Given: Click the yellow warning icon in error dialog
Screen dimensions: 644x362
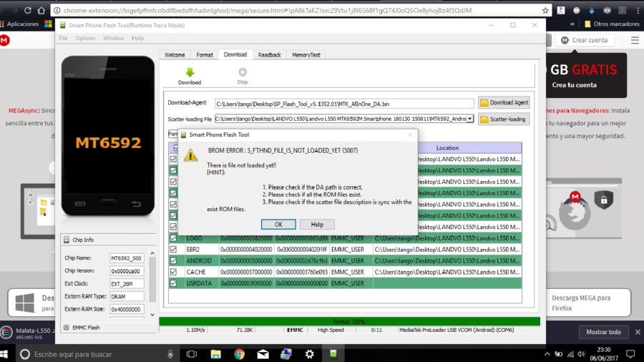Looking at the screenshot, I should coord(190,155).
